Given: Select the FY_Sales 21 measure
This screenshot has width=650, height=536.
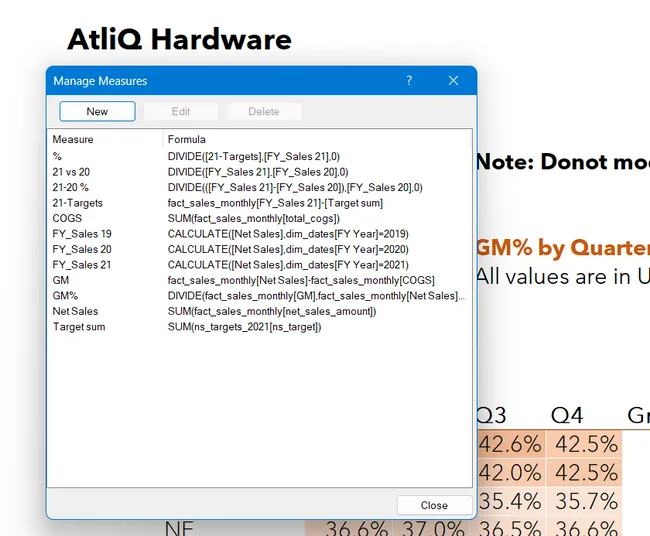Looking at the screenshot, I should coord(82,265).
